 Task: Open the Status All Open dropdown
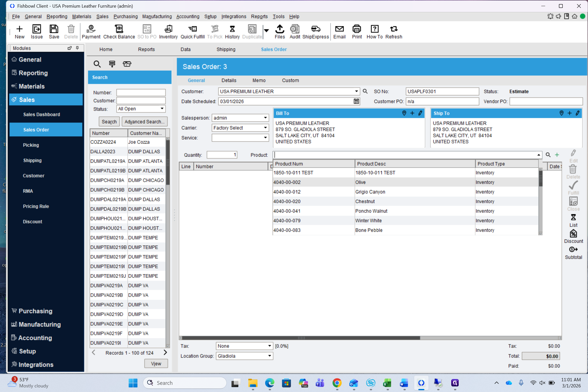(162, 109)
